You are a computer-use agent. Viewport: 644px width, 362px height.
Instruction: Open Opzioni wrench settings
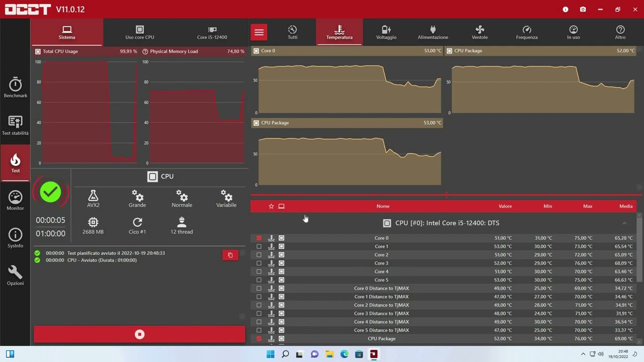15,276
